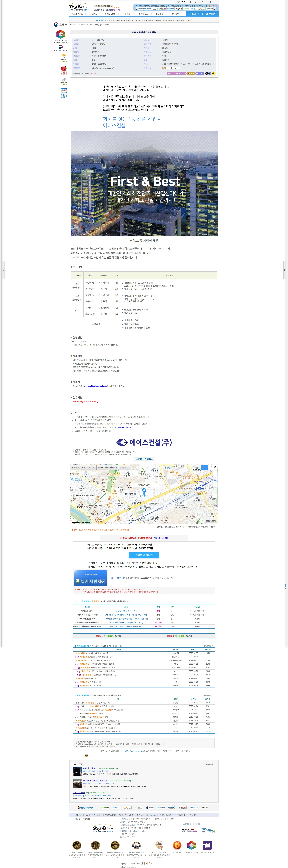Open the 스펙터 채용관리 ad link
Viewport: 288px width, 868px height.
click(90, 768)
